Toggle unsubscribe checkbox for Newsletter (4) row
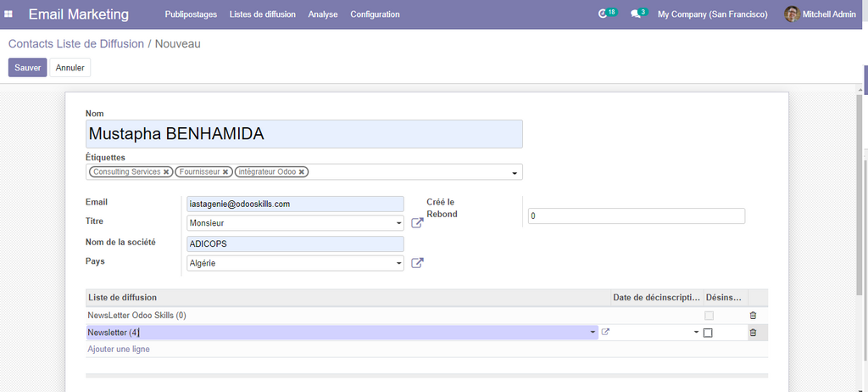Screen dimensions: 868x392 click(709, 333)
